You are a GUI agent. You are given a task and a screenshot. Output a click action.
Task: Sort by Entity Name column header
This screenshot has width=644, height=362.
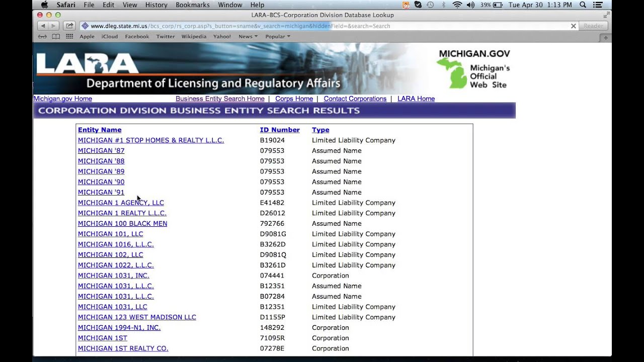pos(100,130)
